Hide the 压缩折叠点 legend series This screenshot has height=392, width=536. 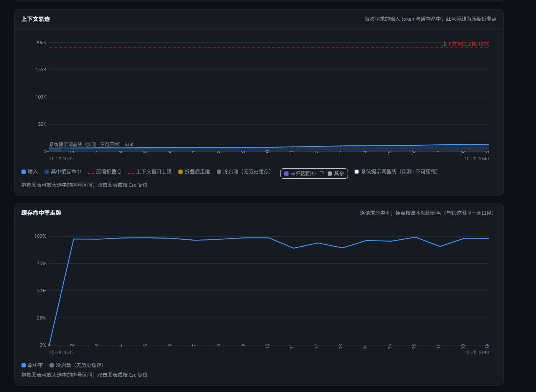pos(104,172)
